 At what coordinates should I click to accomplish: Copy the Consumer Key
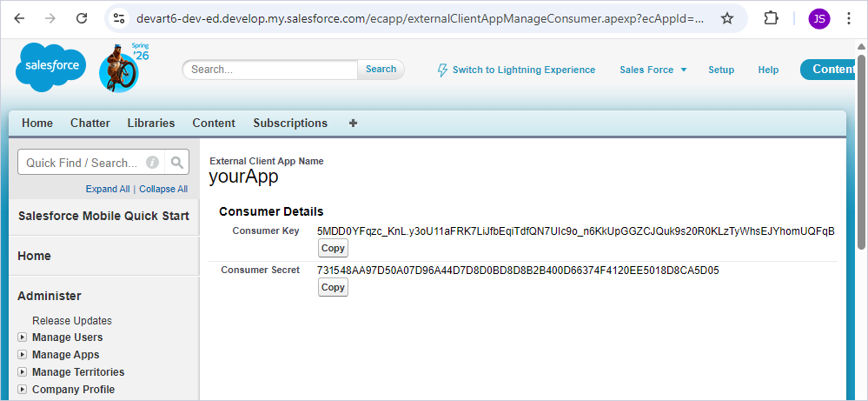pyautogui.click(x=333, y=248)
